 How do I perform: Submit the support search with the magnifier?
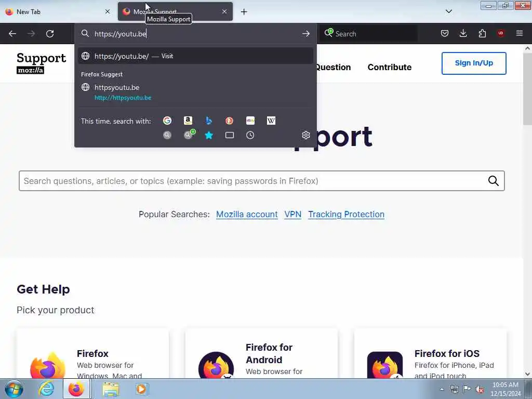494,181
